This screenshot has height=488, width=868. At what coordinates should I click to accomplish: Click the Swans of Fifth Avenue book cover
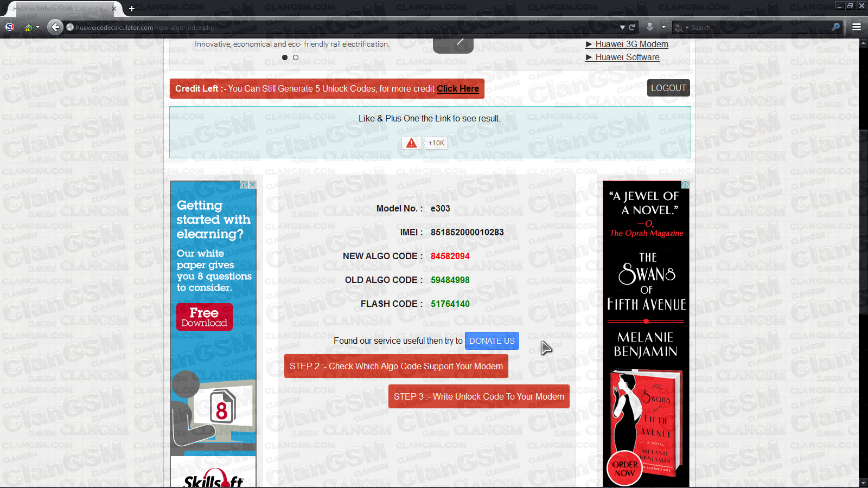coord(647,423)
